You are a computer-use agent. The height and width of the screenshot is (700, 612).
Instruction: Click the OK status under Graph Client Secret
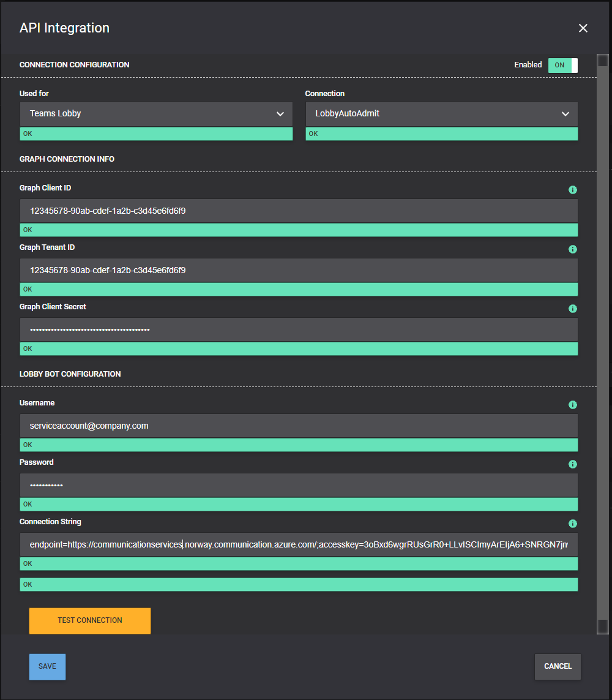click(299, 348)
